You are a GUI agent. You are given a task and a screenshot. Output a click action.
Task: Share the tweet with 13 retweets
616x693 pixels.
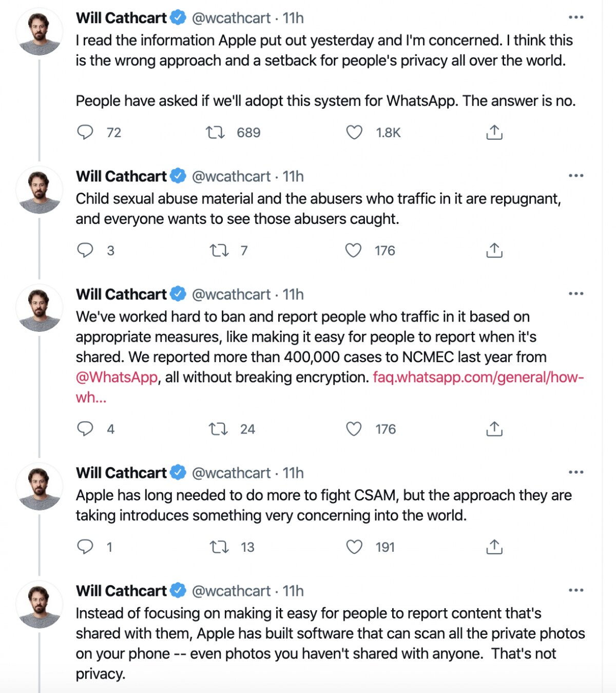(494, 547)
